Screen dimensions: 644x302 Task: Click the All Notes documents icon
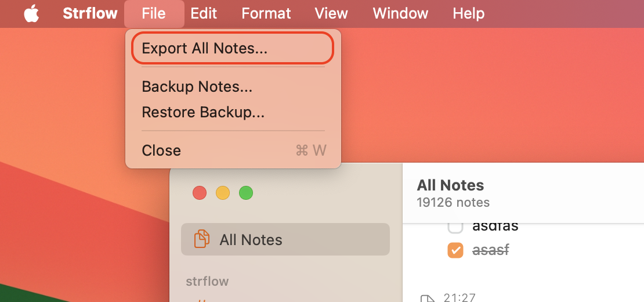202,239
